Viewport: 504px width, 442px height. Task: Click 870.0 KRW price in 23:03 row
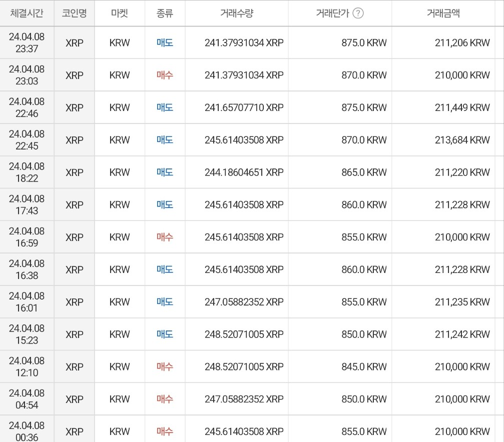[x=364, y=75]
